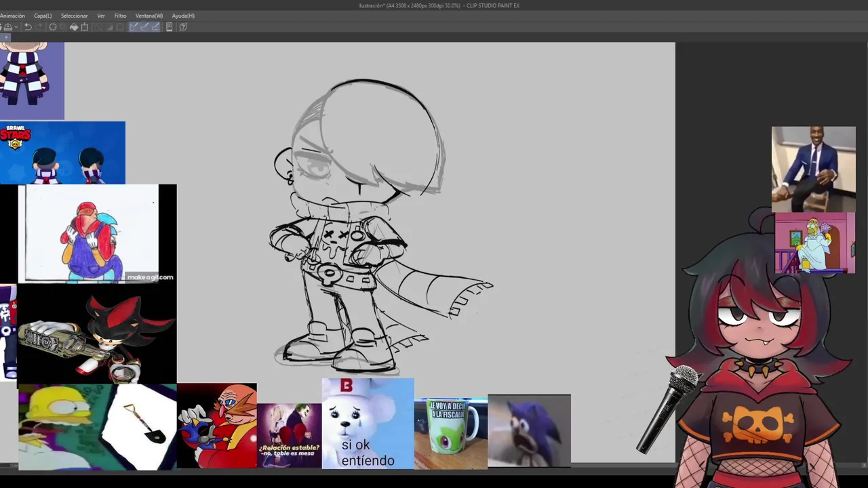Image resolution: width=868 pixels, height=488 pixels.
Task: Select the 'si ok entiendo' bear meme
Action: tap(368, 424)
